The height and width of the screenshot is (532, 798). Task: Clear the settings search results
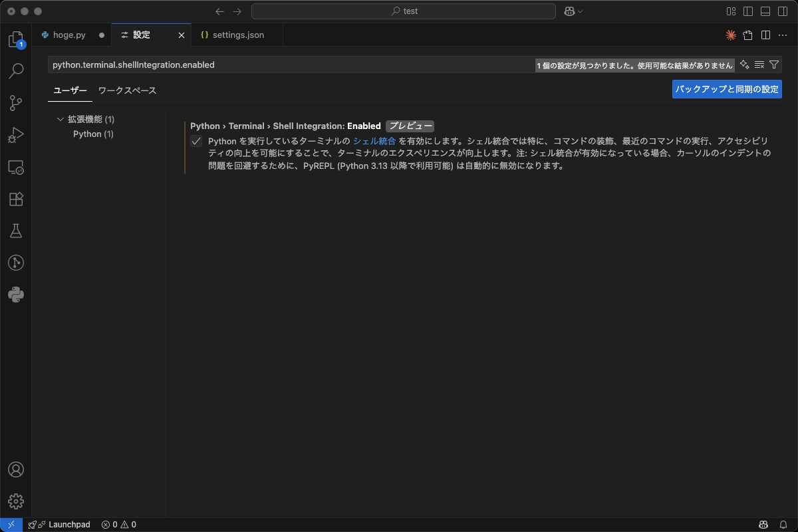[x=759, y=65]
